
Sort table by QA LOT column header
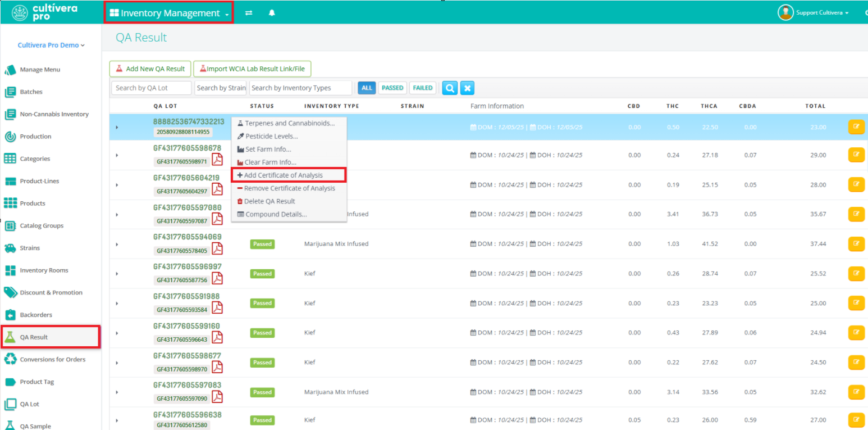click(x=166, y=106)
